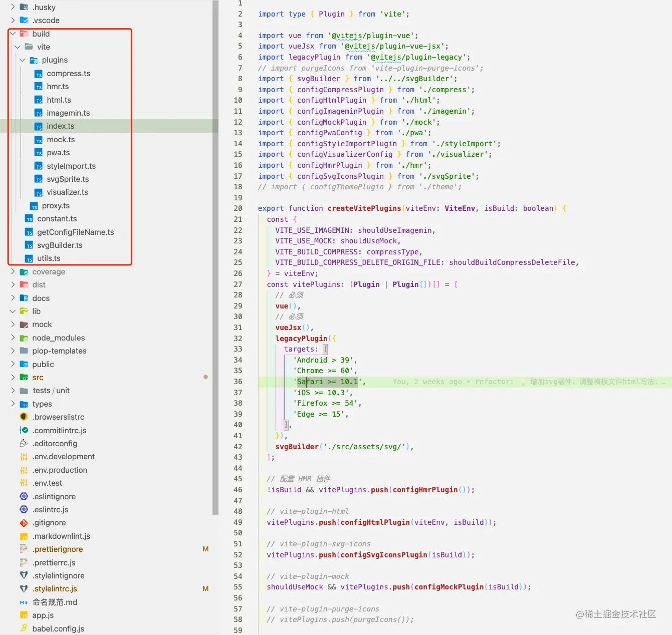
Task: Click the .eslintrc.js file icon
Action: pyautogui.click(x=24, y=509)
